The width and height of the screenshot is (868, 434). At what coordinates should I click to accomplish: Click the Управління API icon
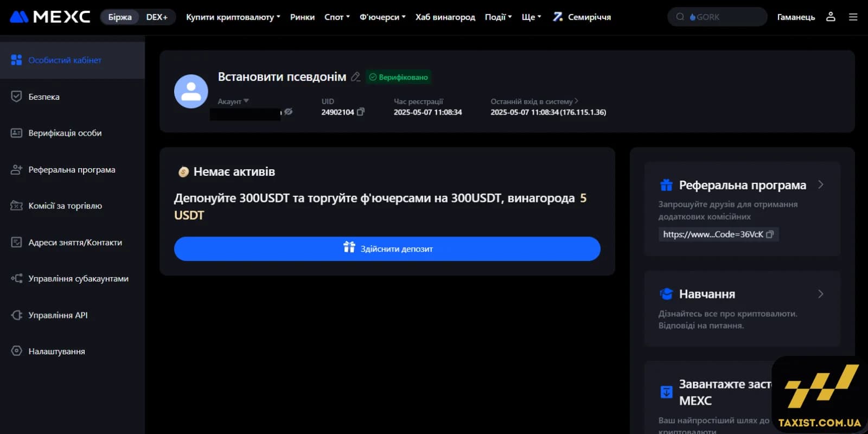pos(17,315)
